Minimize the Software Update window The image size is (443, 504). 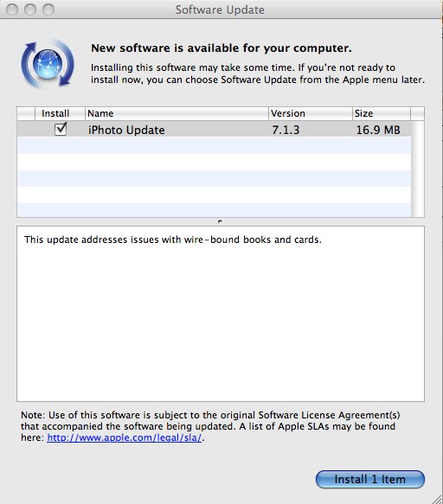pos(30,10)
